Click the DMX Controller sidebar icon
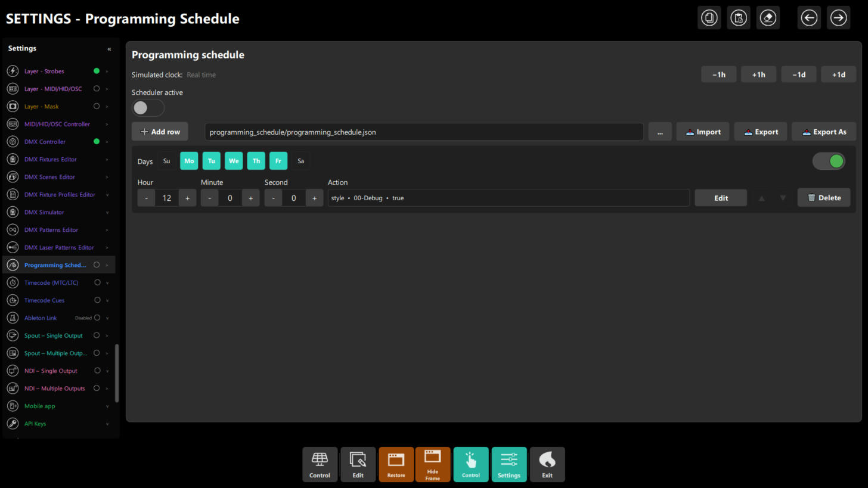 point(13,142)
